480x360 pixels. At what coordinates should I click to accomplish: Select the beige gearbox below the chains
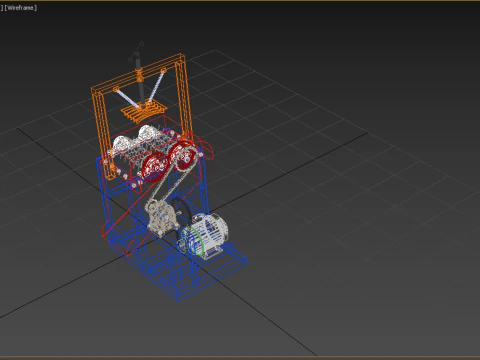162,218
